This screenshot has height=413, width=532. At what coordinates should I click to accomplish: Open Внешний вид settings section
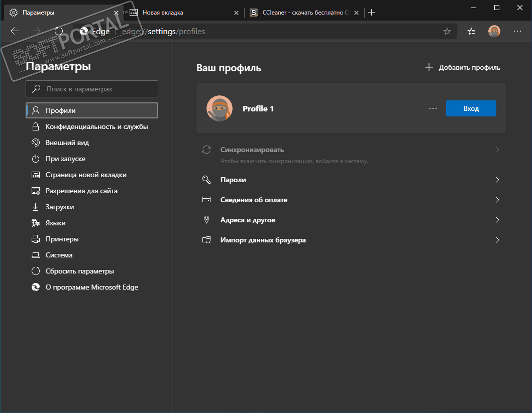point(67,143)
